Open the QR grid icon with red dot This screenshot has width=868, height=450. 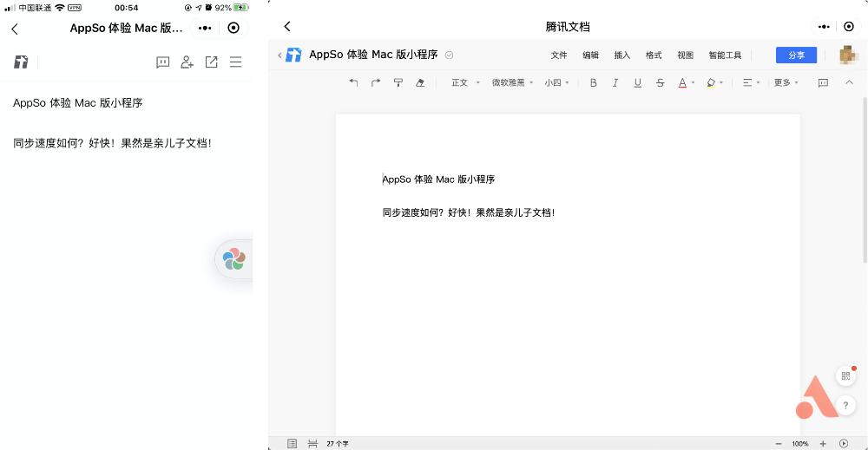point(845,376)
